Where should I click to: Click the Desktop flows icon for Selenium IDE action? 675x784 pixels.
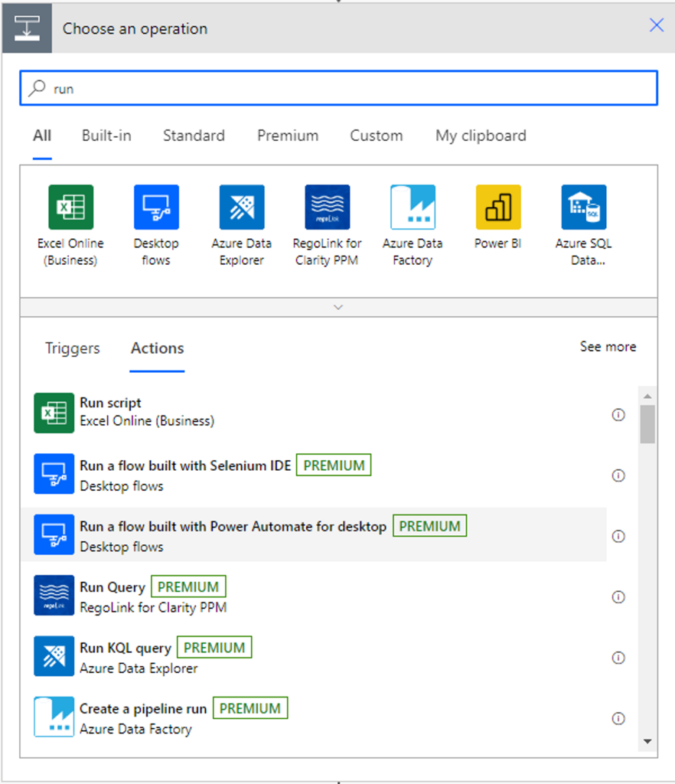[x=54, y=473]
